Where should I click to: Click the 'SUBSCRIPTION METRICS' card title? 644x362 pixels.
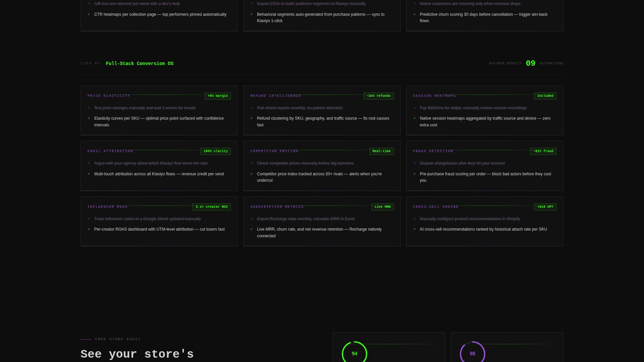[x=277, y=207]
